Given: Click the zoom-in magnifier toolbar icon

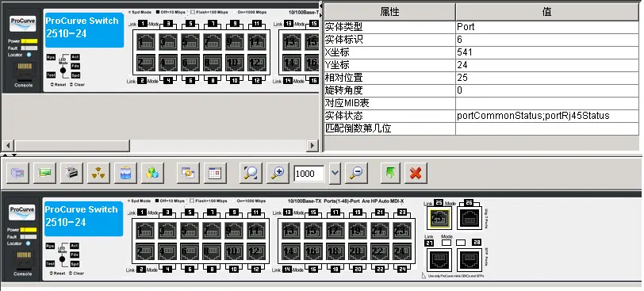Looking at the screenshot, I should [278, 173].
